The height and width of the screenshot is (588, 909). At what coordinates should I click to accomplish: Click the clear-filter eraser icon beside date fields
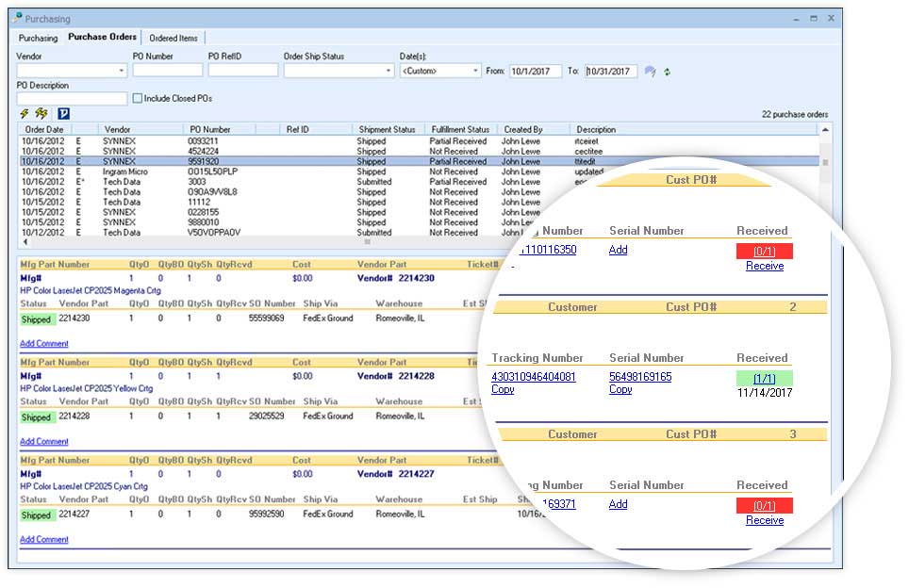[x=650, y=70]
